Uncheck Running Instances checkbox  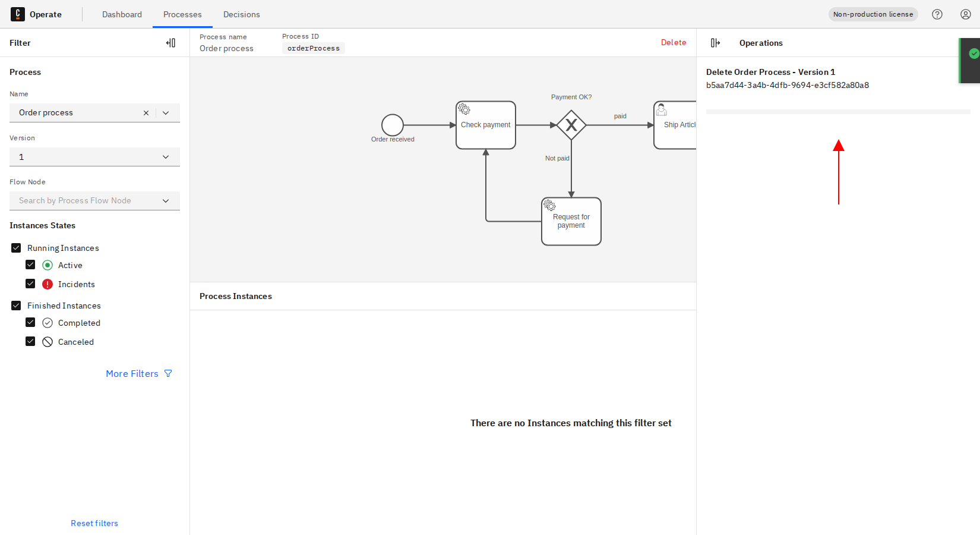[x=16, y=248]
